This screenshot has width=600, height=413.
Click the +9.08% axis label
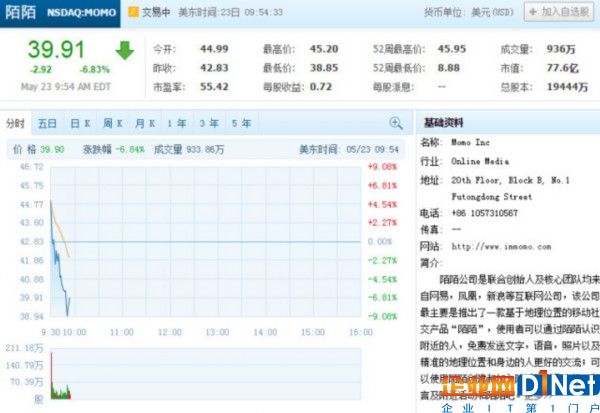pos(382,167)
